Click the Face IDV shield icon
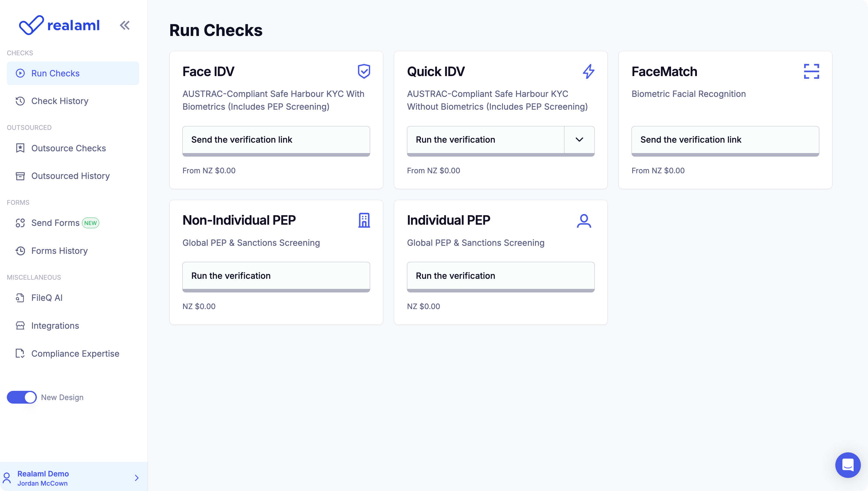This screenshot has height=491, width=868. tap(364, 72)
